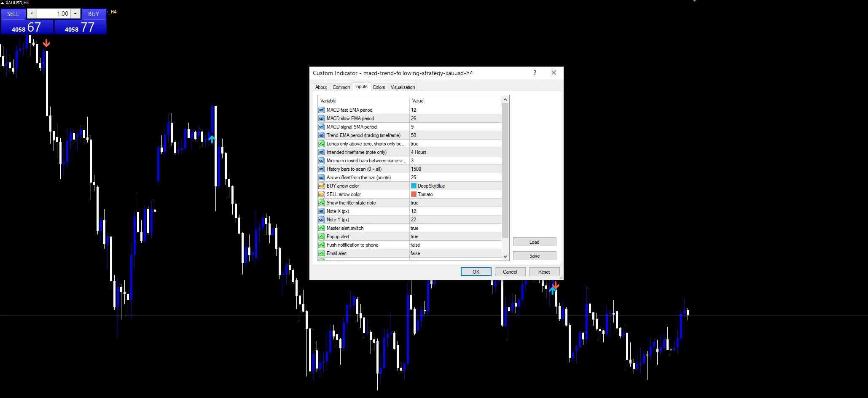Click the Trend EMA period row icon

(x=322, y=135)
